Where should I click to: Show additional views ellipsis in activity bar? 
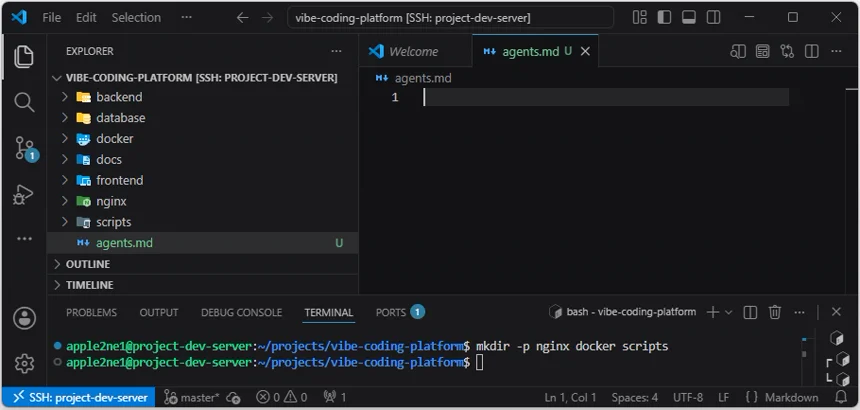pos(24,238)
